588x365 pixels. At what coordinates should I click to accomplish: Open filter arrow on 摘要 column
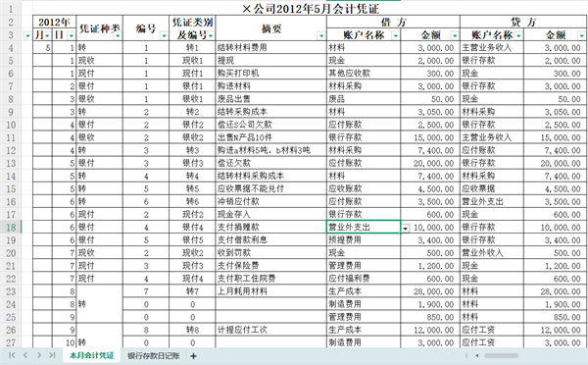[x=321, y=35]
